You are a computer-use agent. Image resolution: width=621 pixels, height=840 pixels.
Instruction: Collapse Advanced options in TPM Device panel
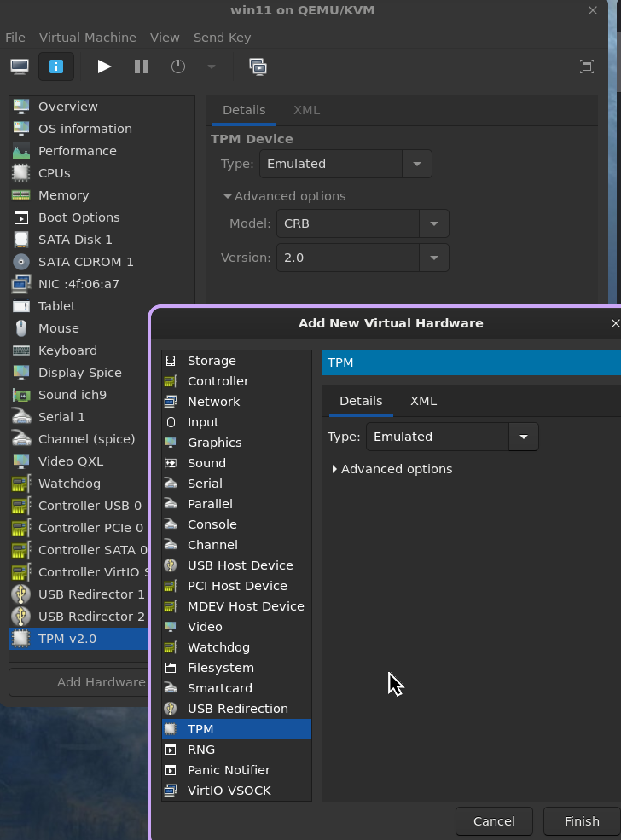[285, 196]
